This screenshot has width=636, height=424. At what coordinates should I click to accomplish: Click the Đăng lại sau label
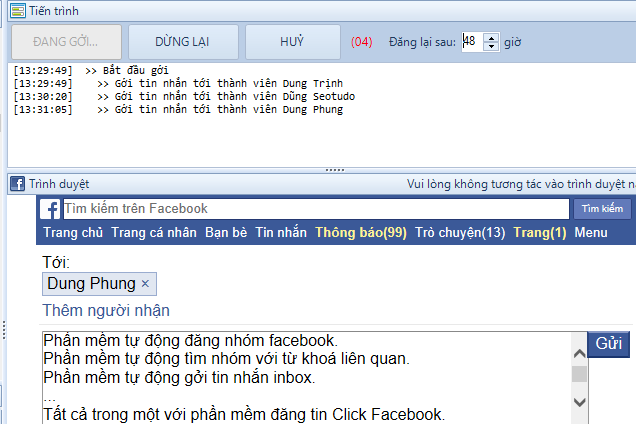pos(422,42)
